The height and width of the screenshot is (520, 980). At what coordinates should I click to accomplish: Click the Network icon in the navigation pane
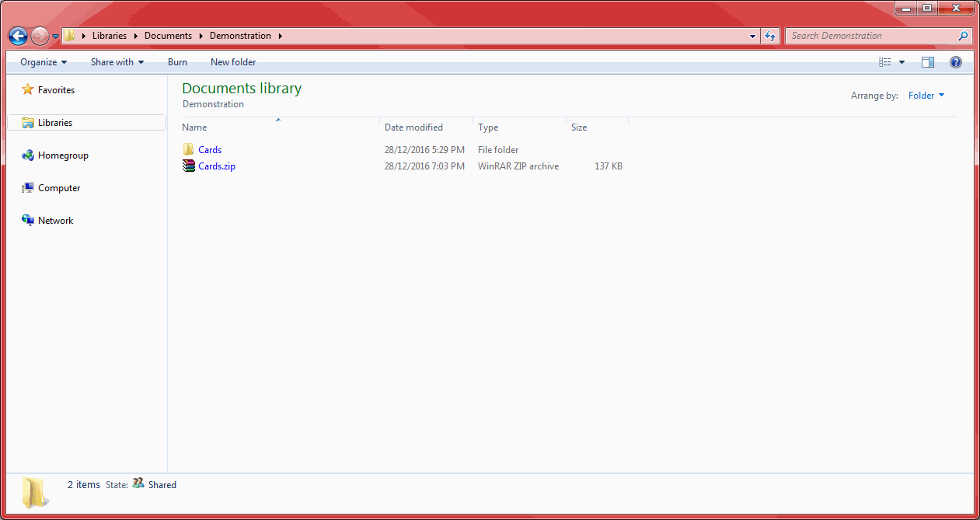coord(28,221)
